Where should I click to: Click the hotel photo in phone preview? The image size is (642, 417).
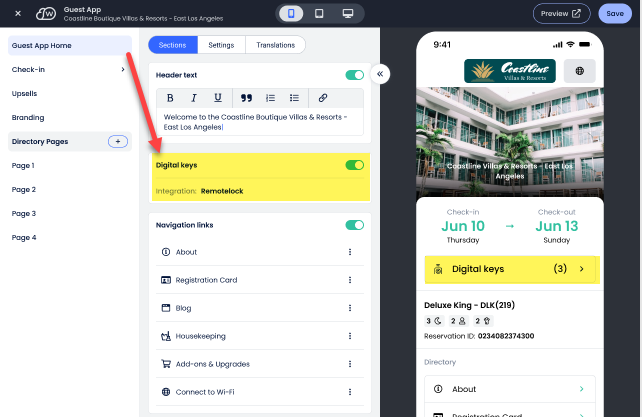tap(510, 141)
